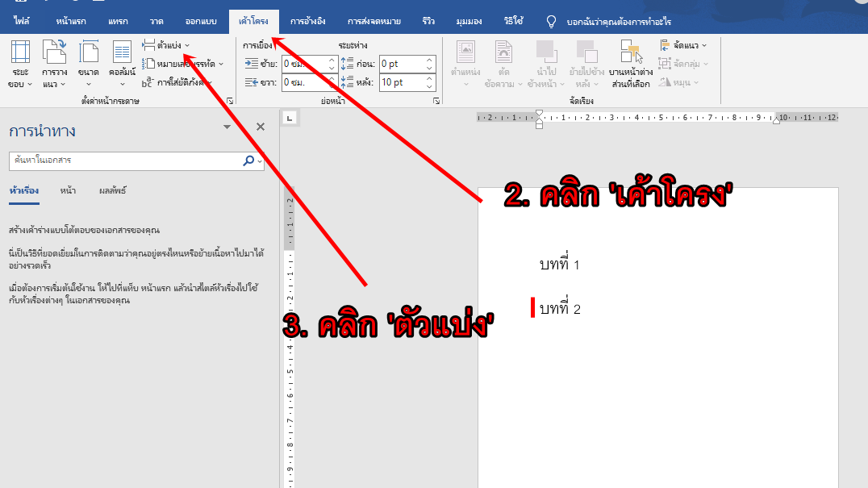Switch to the แทรก (Insert) tab
The image size is (868, 488).
[118, 22]
